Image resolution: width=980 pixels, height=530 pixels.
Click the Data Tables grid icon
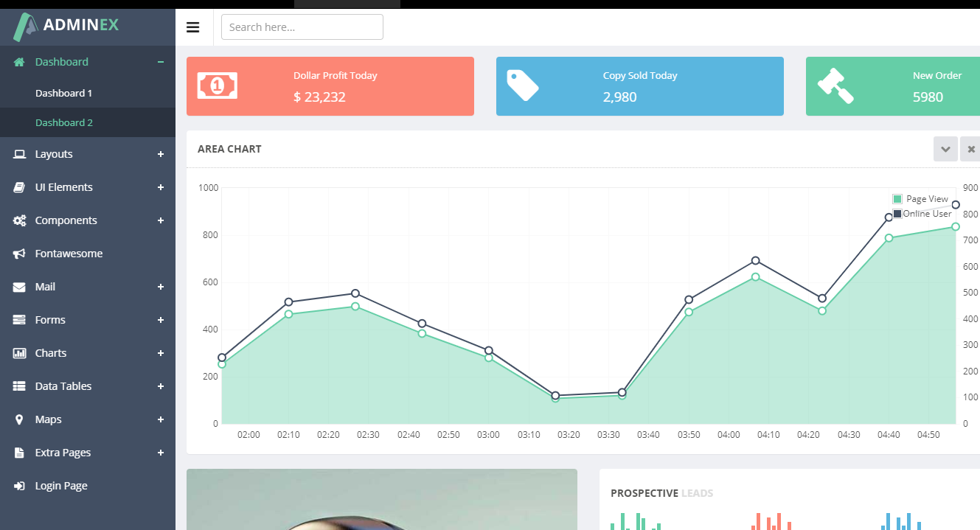point(19,386)
